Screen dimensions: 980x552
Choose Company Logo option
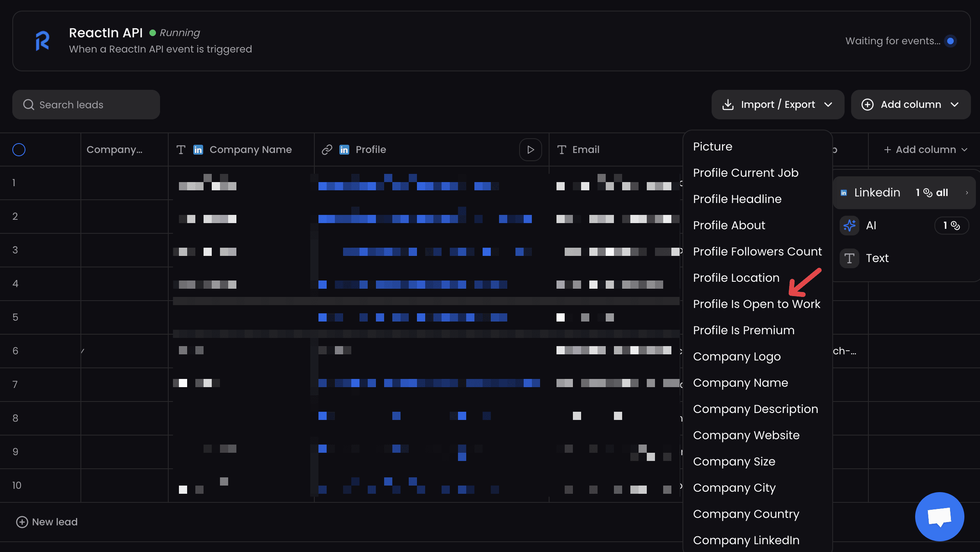pyautogui.click(x=737, y=356)
